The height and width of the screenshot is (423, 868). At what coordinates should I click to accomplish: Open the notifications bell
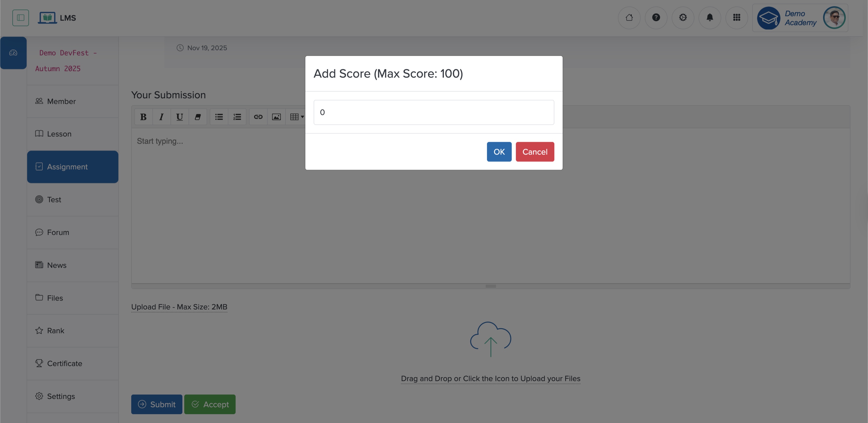pyautogui.click(x=710, y=18)
